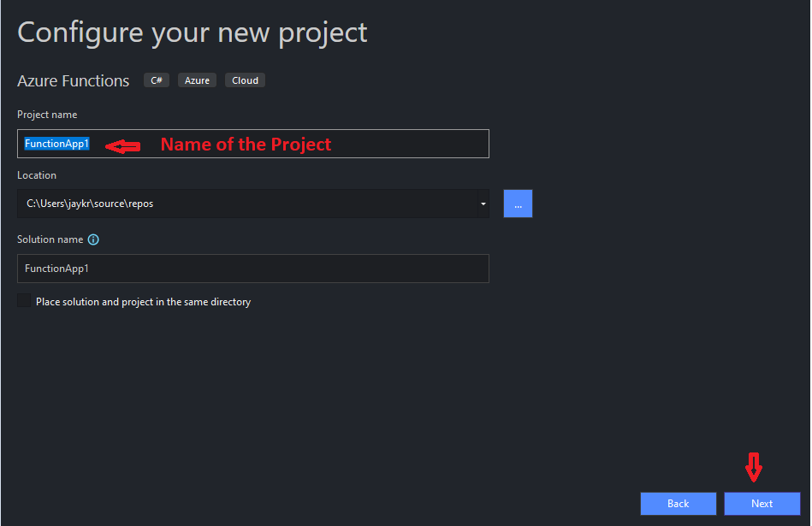
Task: Click the red down arrow above Next
Action: tap(753, 467)
